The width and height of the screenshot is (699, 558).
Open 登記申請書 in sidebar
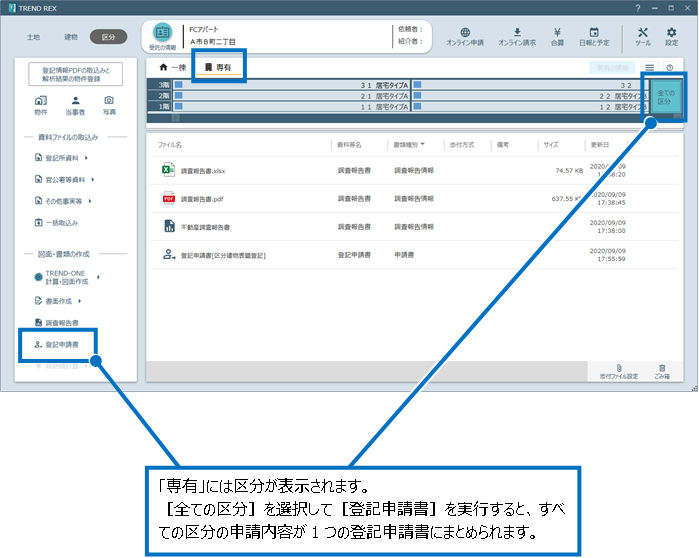point(57,345)
